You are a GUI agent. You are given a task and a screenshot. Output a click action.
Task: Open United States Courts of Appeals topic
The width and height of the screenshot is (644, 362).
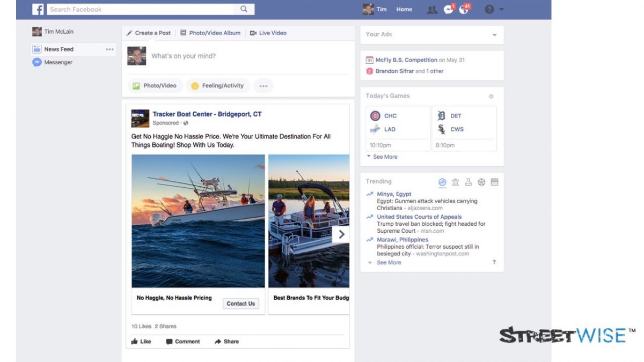click(419, 217)
